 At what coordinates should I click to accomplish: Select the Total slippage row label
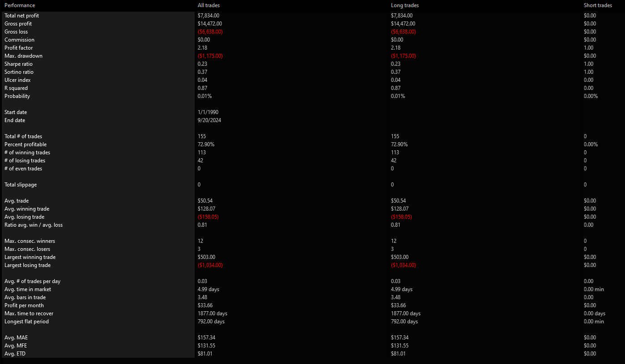[x=21, y=185]
